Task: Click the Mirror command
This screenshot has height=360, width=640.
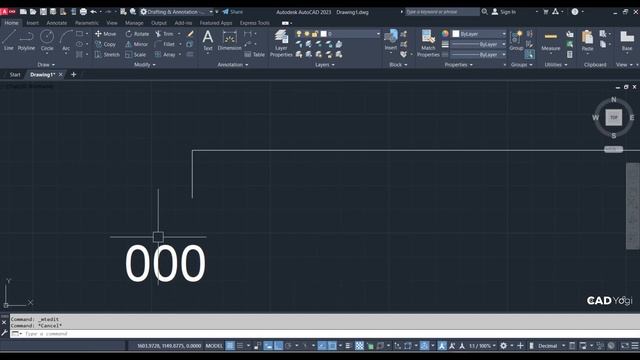Action: pyautogui.click(x=137, y=44)
